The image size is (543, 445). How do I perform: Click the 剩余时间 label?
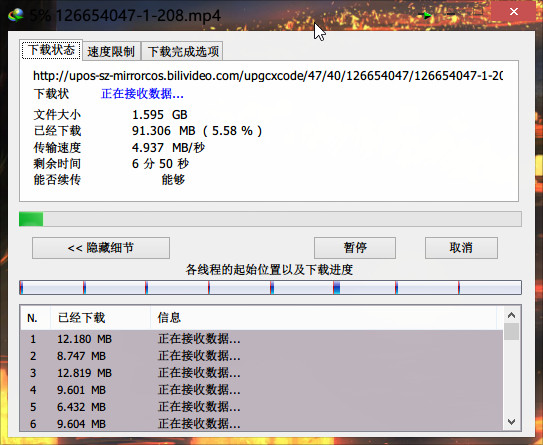[57, 163]
